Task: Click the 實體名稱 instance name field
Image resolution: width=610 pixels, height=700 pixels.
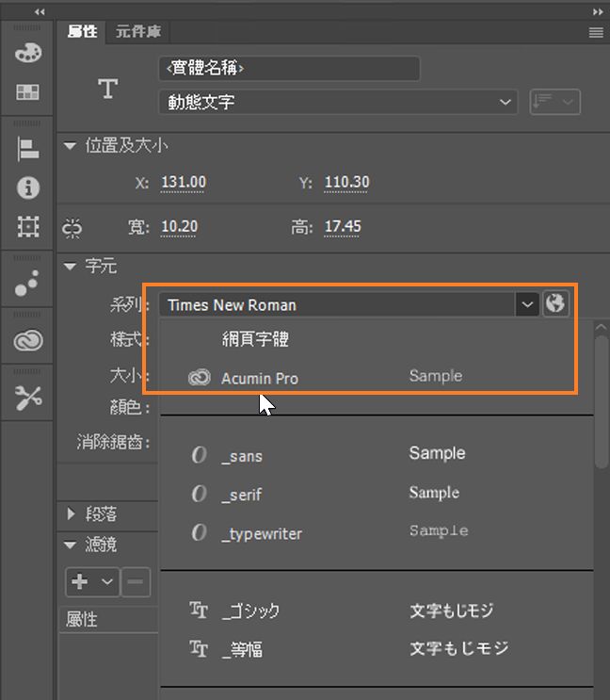Action: pyautogui.click(x=289, y=68)
